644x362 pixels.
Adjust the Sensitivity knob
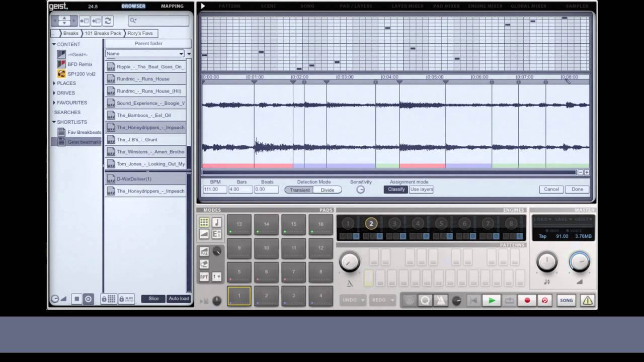tap(361, 190)
